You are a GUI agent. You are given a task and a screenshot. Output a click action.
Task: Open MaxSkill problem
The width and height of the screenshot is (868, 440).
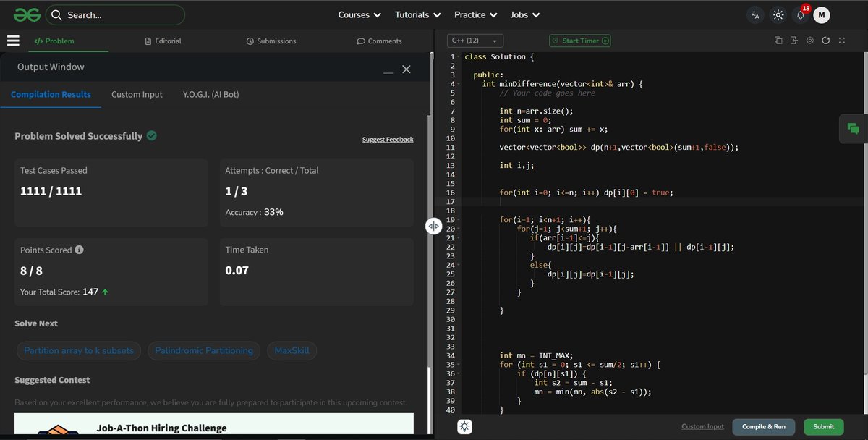(x=292, y=351)
